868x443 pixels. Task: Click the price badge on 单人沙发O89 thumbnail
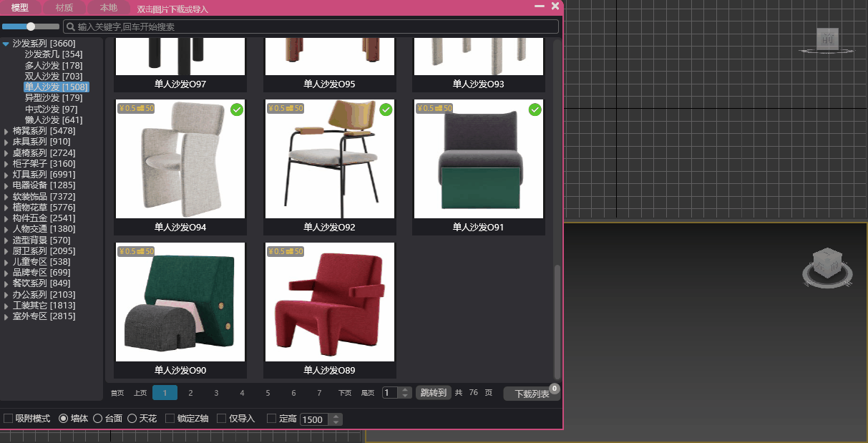point(285,252)
